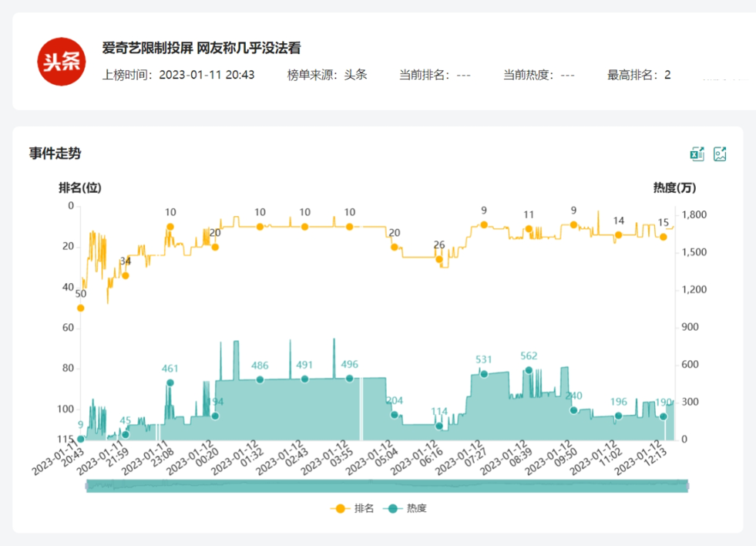Image resolution: width=756 pixels, height=546 pixels.
Task: Select the rank 50 data point
Action: tap(80, 308)
